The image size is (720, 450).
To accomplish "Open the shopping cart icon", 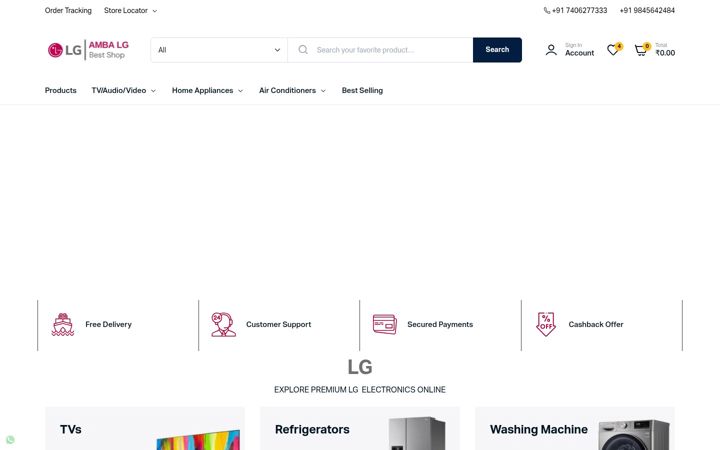I will (641, 50).
